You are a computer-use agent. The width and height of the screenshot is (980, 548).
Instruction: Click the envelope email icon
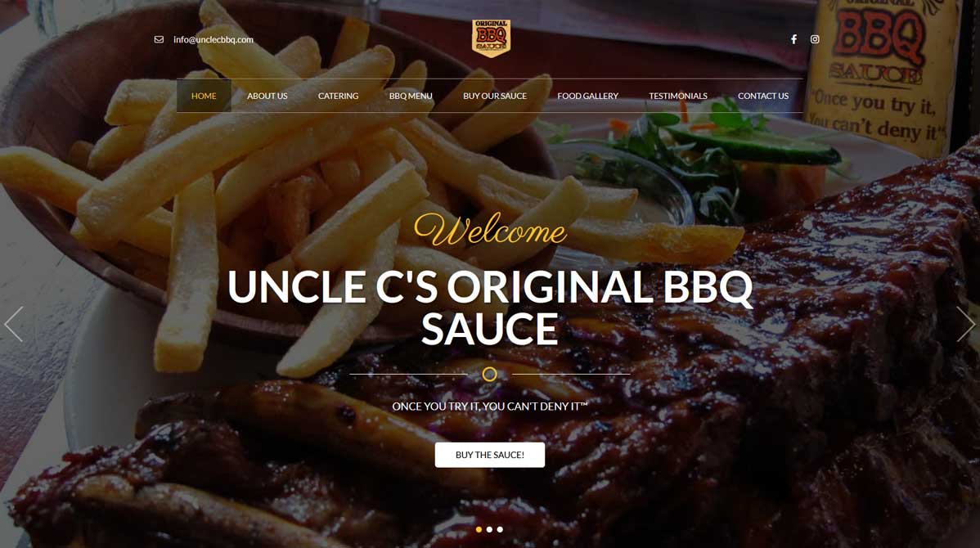tap(159, 39)
